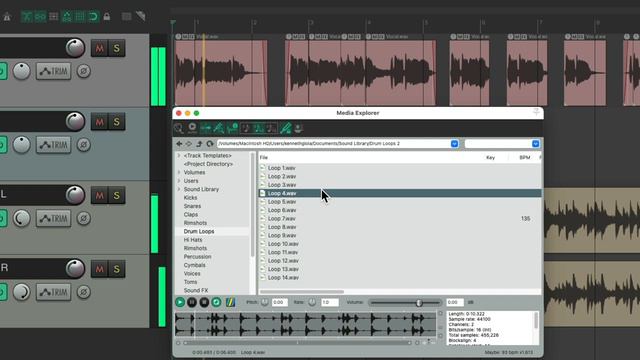
Task: Open TRIM automation menu on top track
Action: click(x=53, y=71)
